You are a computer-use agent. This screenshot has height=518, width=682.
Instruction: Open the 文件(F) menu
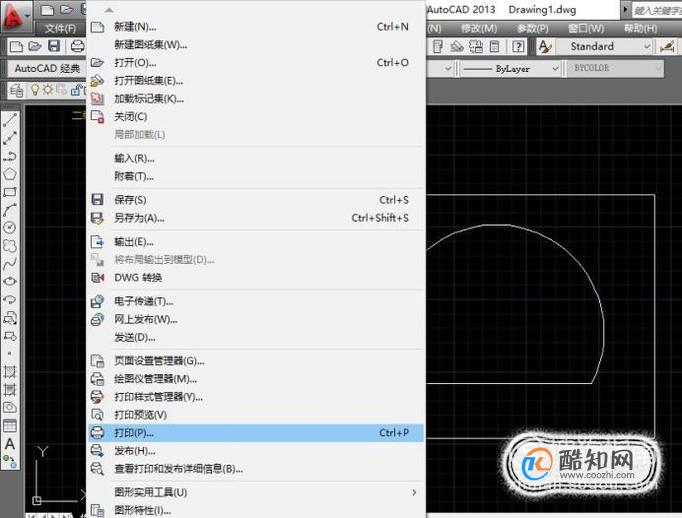60,29
